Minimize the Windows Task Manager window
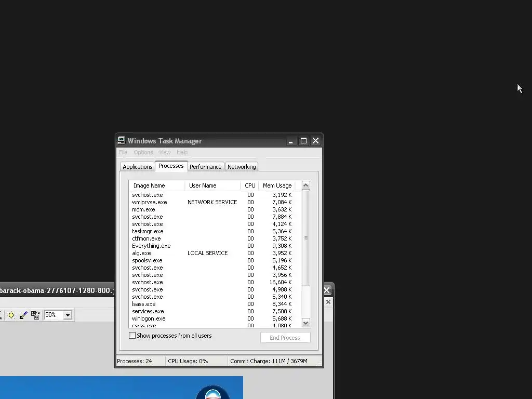 pos(291,141)
